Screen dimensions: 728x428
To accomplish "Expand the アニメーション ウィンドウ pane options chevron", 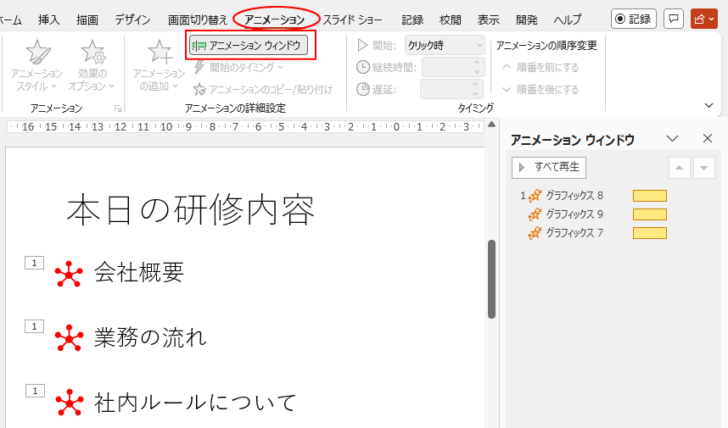I will tap(672, 139).
